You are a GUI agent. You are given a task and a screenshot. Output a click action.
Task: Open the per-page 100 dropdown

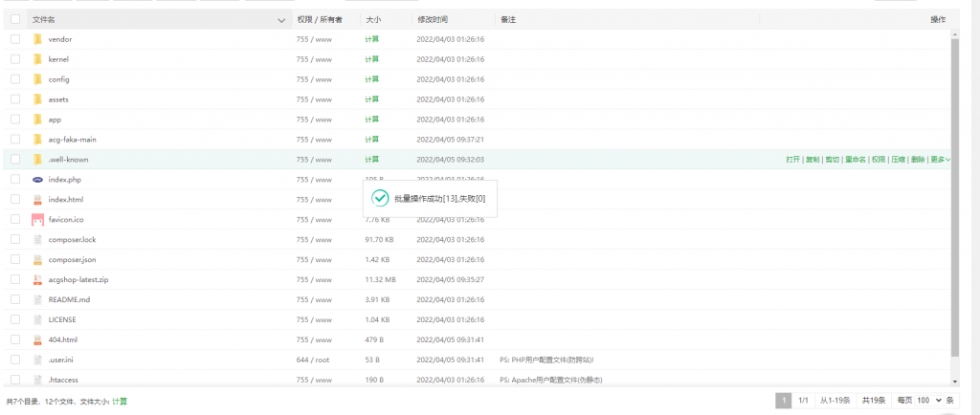[930, 401]
